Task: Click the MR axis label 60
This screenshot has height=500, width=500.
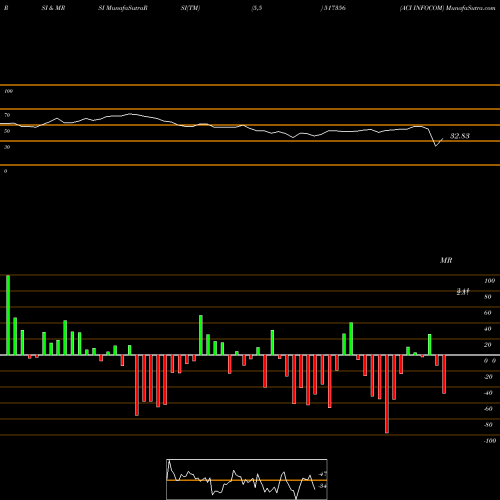Action: [x=488, y=313]
